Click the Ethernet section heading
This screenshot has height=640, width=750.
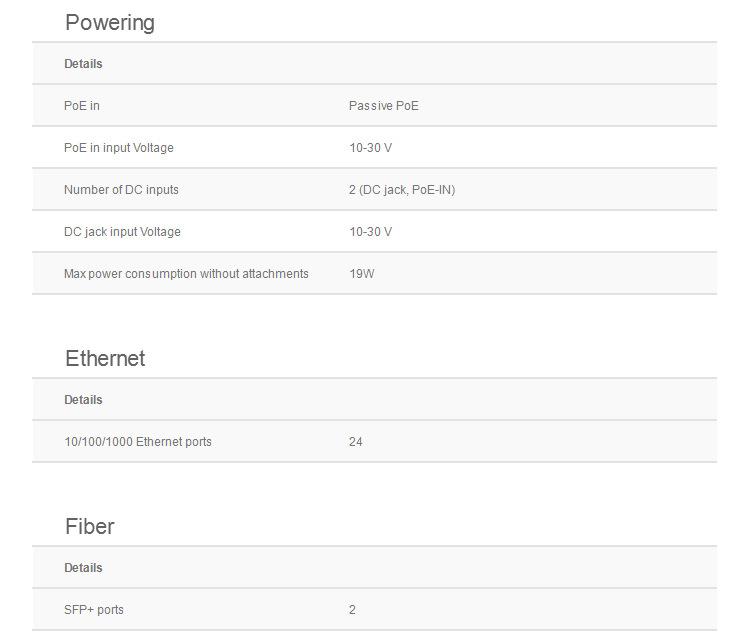[x=105, y=358]
